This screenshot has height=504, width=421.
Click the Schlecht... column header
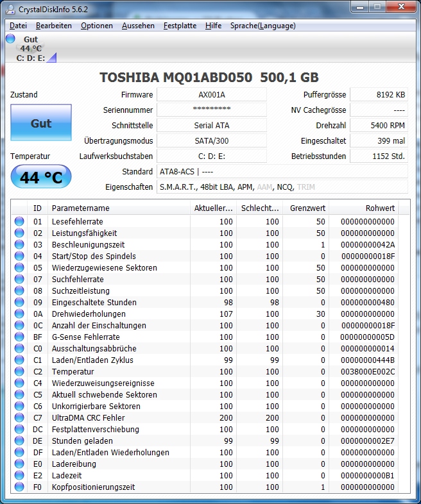click(x=259, y=208)
